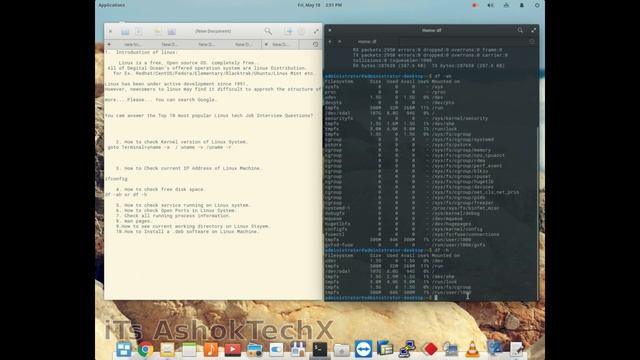The height and width of the screenshot is (360, 640).
Task: Open the Photos app from the dock
Action: [x=254, y=350]
